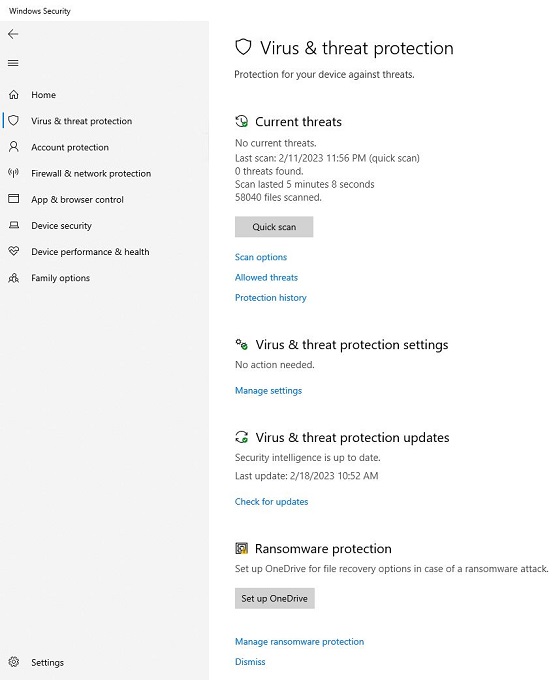Screen dimensions: 553x680
Task: Click Manage settings link
Action: pyautogui.click(x=268, y=391)
